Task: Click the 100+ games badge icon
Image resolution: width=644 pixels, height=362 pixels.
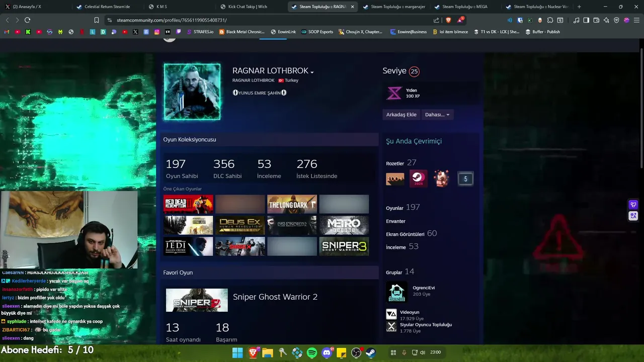Action: pos(395,179)
